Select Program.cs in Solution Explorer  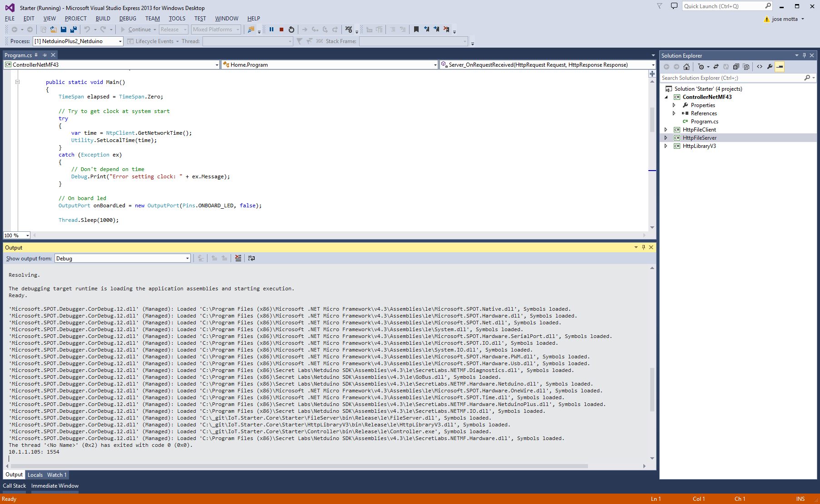coord(704,122)
